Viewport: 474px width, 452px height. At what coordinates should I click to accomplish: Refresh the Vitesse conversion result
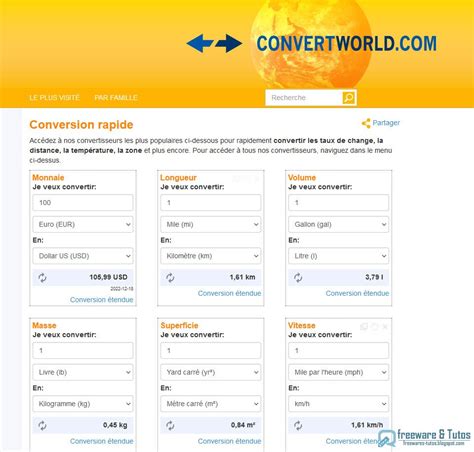pos(298,425)
